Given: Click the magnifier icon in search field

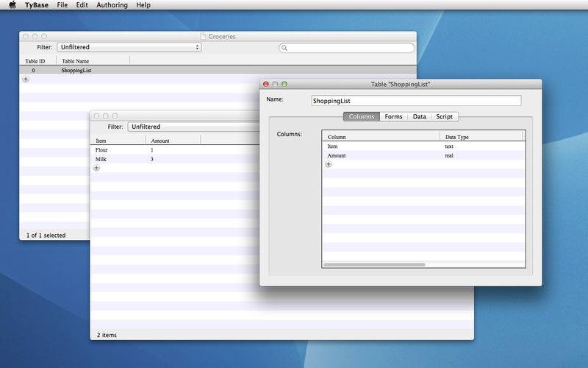Looking at the screenshot, I should point(284,48).
